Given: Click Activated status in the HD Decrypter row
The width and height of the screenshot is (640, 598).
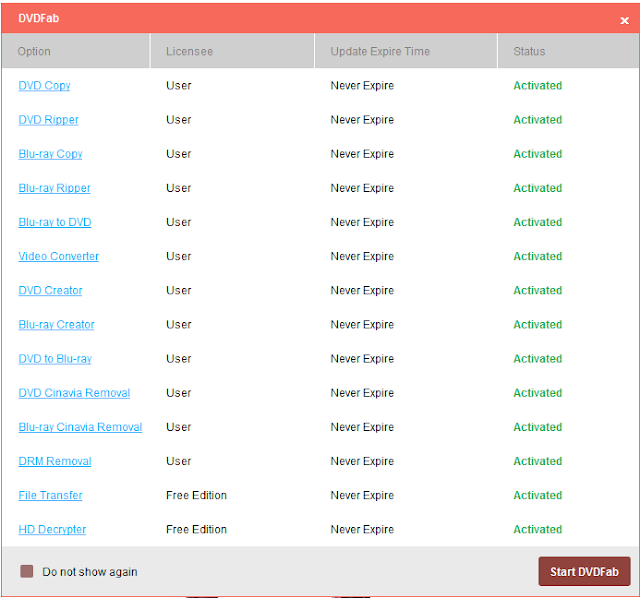Looking at the screenshot, I should 538,529.
